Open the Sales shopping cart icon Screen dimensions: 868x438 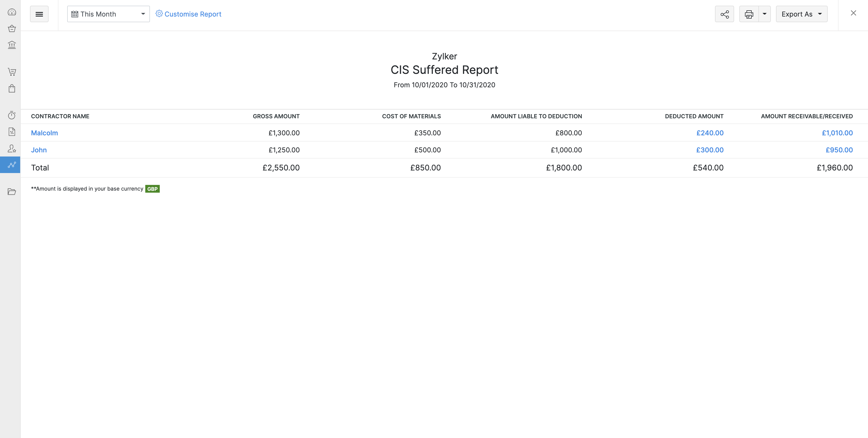(12, 72)
